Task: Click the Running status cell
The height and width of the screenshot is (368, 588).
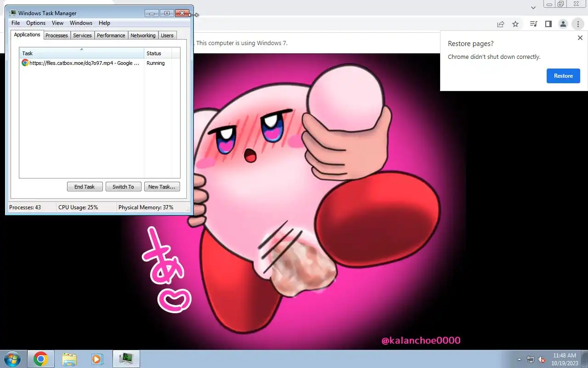Action: coord(156,63)
